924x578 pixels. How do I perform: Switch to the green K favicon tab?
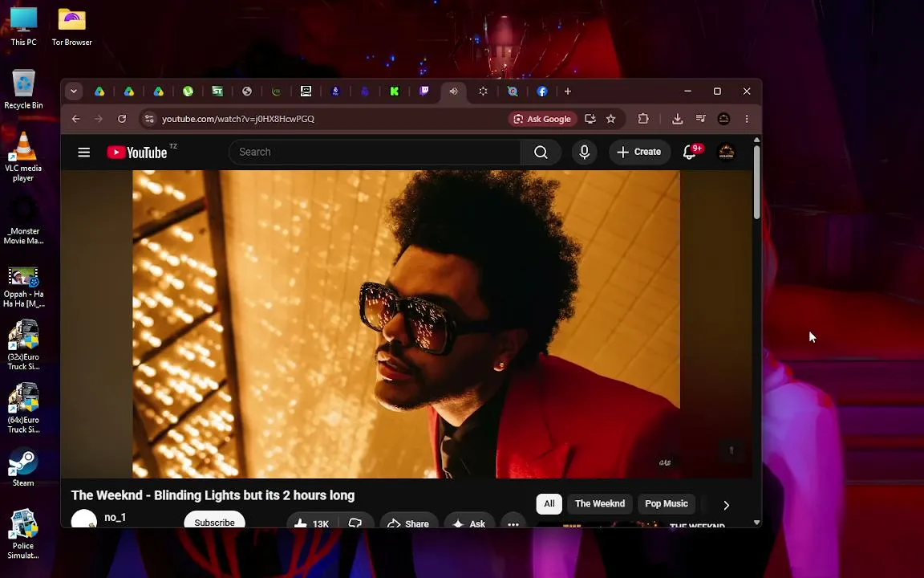(x=395, y=92)
